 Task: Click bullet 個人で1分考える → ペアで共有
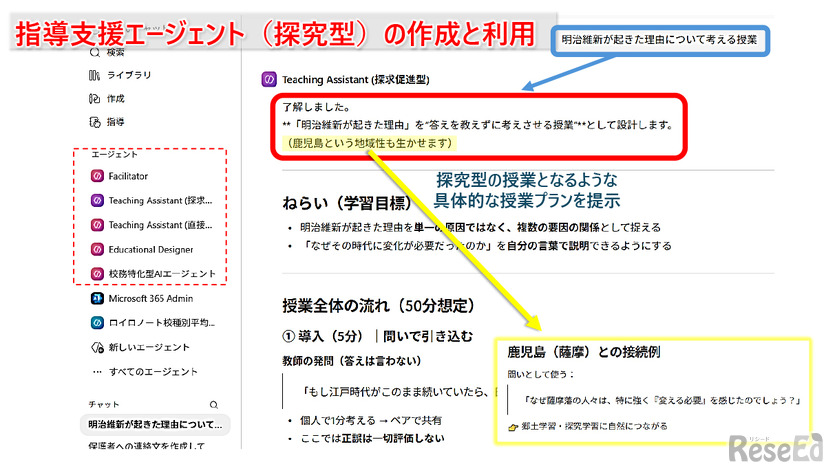[x=371, y=420]
